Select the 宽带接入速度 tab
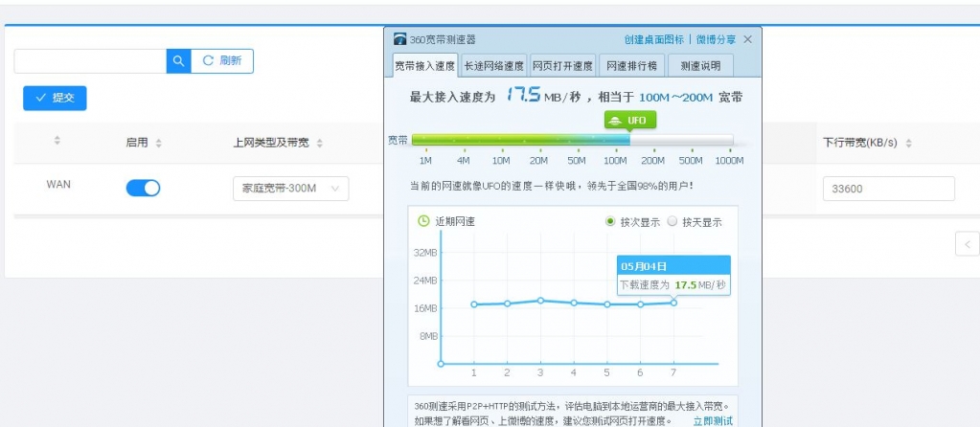 (425, 65)
